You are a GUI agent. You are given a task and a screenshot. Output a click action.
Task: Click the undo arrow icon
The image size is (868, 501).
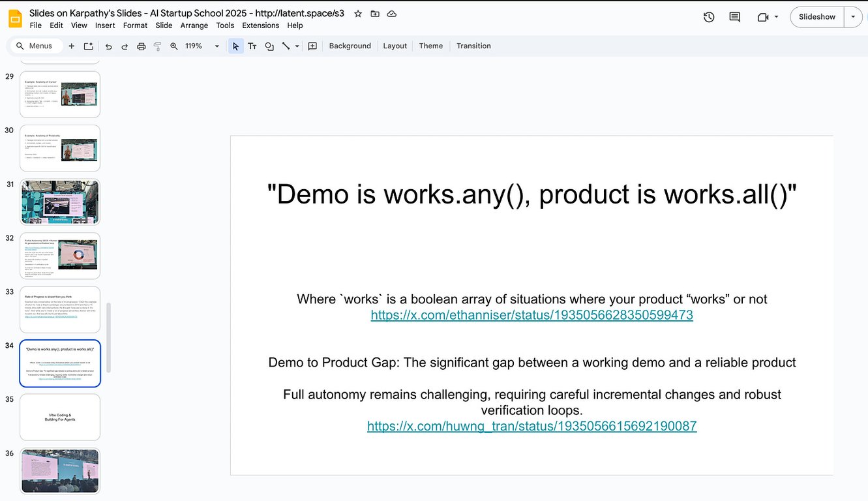click(x=108, y=46)
